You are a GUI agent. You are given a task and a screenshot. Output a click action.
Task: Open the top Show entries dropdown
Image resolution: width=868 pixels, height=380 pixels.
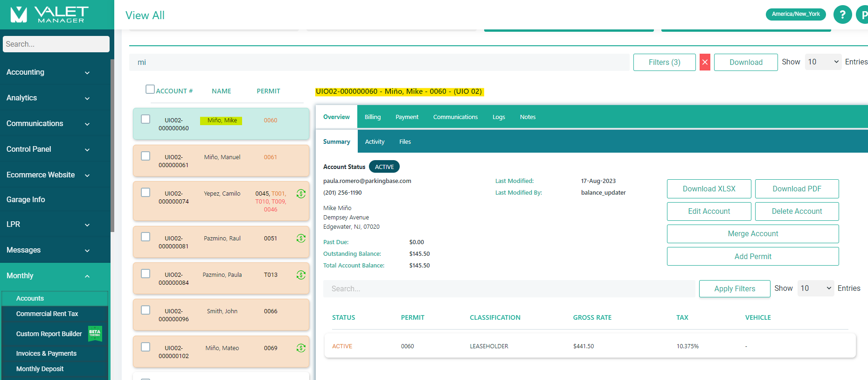pos(823,62)
